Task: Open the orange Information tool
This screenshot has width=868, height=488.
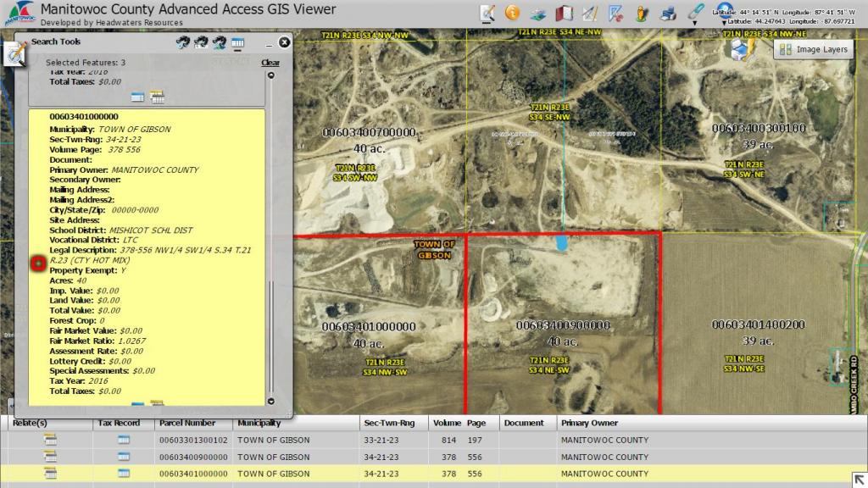Action: tap(512, 13)
